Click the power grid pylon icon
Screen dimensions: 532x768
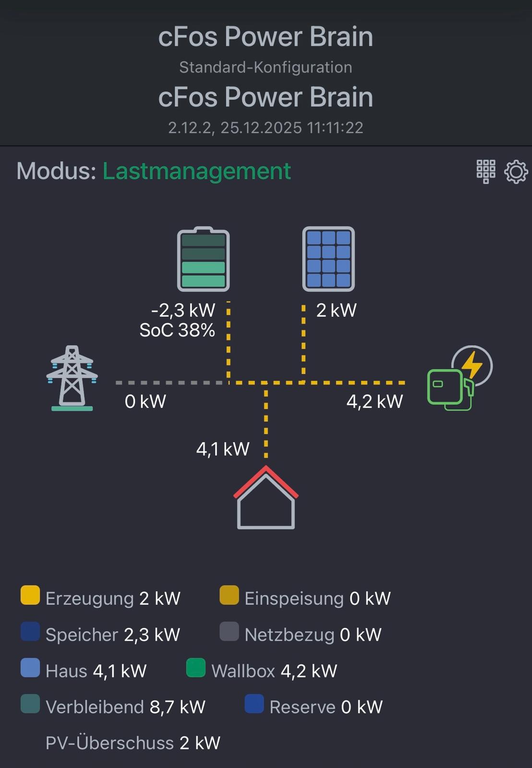(x=72, y=378)
